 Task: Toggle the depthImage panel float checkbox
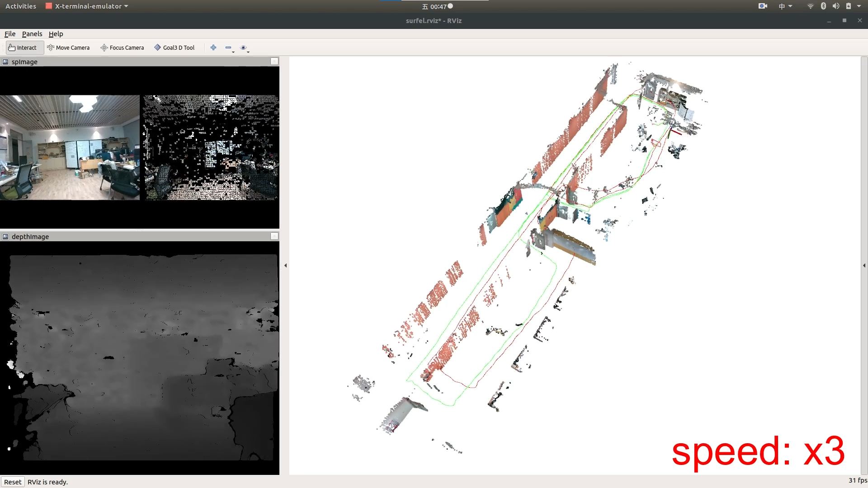(x=274, y=235)
